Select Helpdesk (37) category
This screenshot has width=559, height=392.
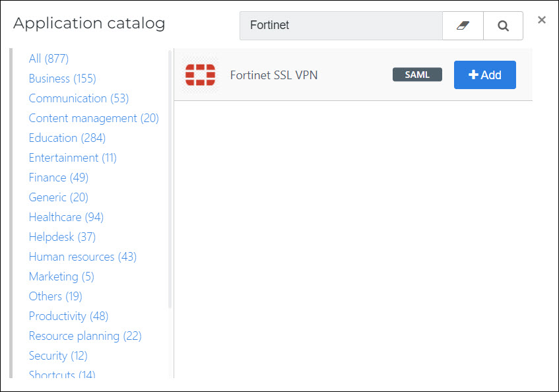(x=63, y=237)
